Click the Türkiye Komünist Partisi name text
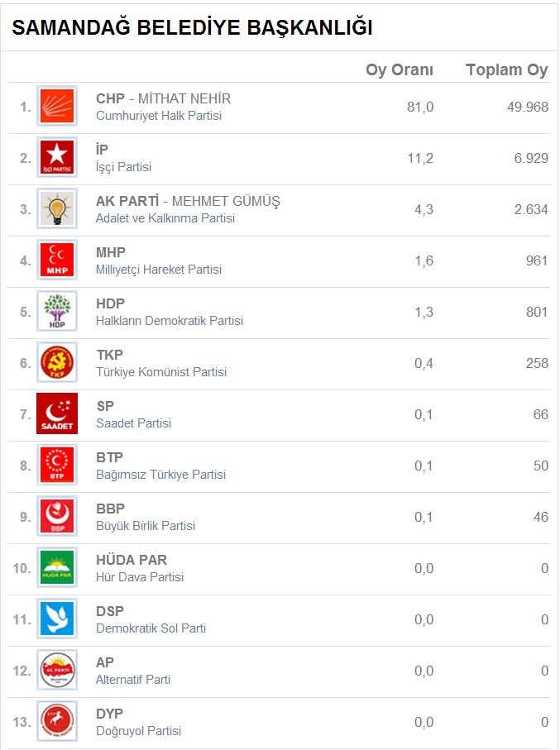The image size is (560, 750). 161,372
